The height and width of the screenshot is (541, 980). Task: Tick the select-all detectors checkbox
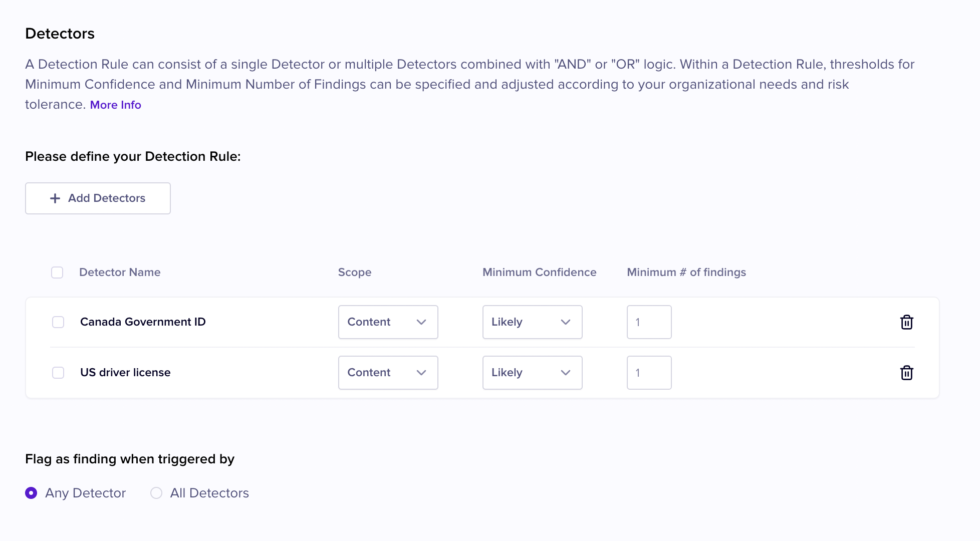(x=57, y=273)
